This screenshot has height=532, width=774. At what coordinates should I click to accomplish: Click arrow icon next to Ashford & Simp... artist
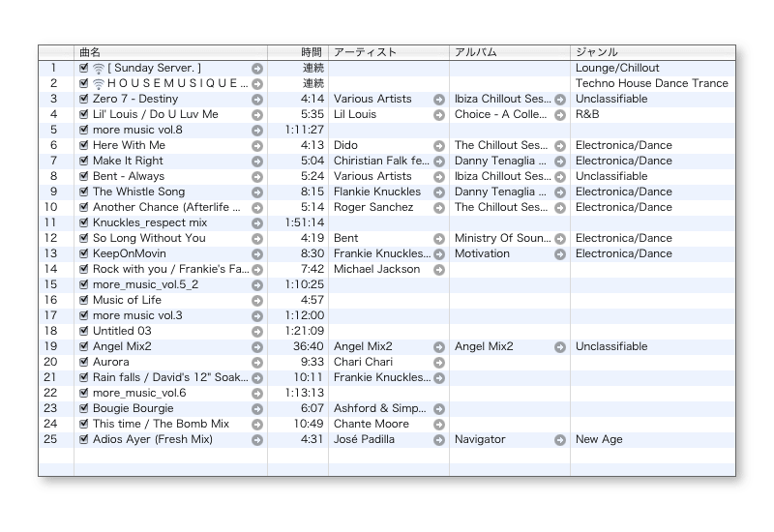point(439,409)
